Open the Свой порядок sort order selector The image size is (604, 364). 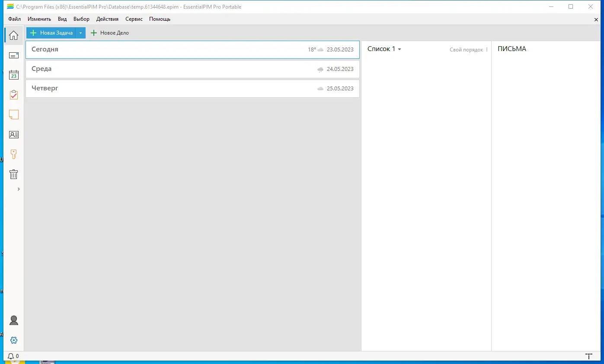(x=466, y=50)
